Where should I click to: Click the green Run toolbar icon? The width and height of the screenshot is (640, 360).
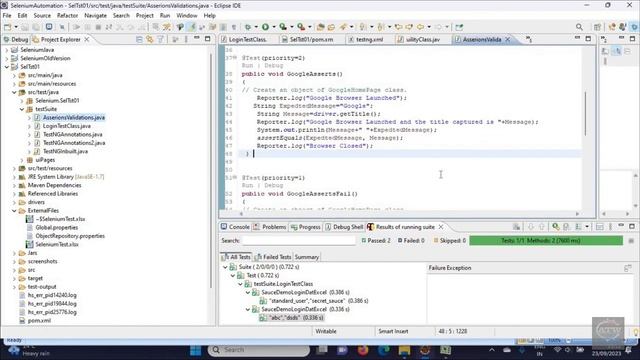pyautogui.click(x=265, y=27)
